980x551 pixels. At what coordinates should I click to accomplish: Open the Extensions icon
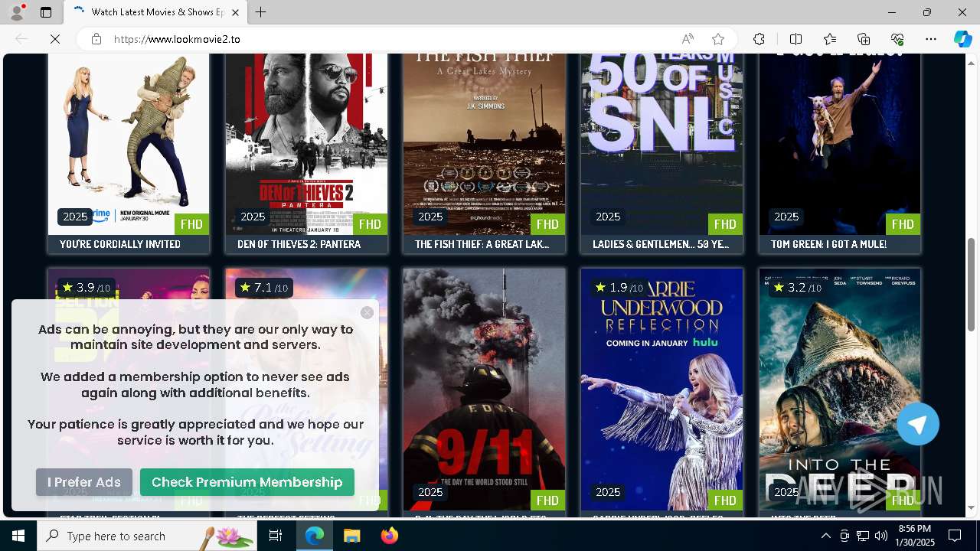759,39
